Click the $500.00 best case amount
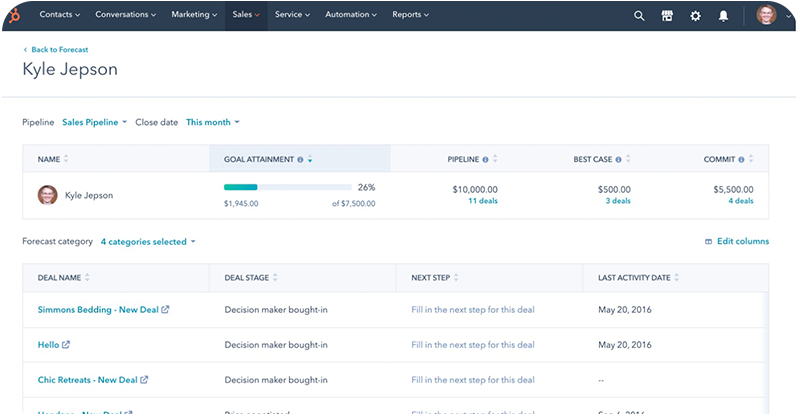 pos(614,189)
